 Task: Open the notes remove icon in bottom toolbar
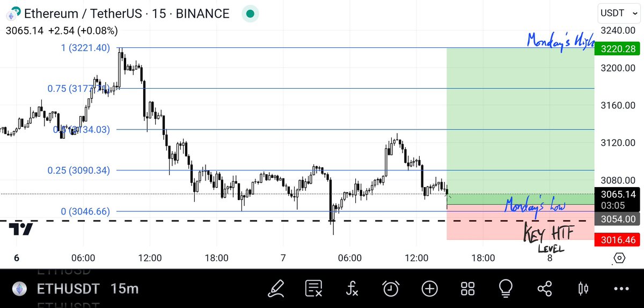point(314,289)
